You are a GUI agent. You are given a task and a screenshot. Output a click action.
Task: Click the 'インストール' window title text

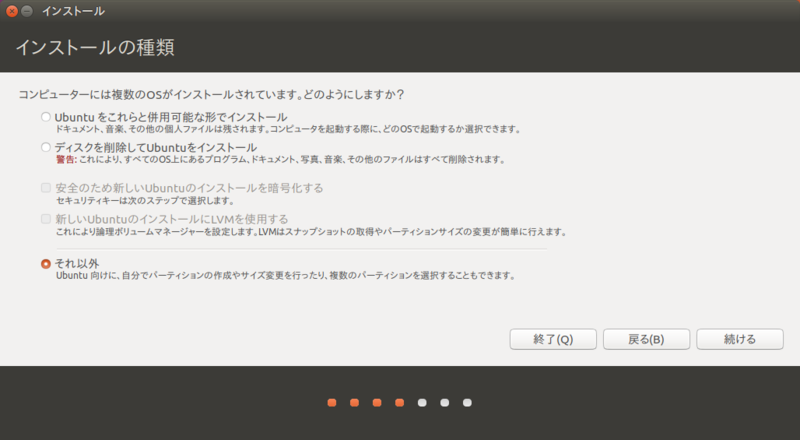click(73, 11)
